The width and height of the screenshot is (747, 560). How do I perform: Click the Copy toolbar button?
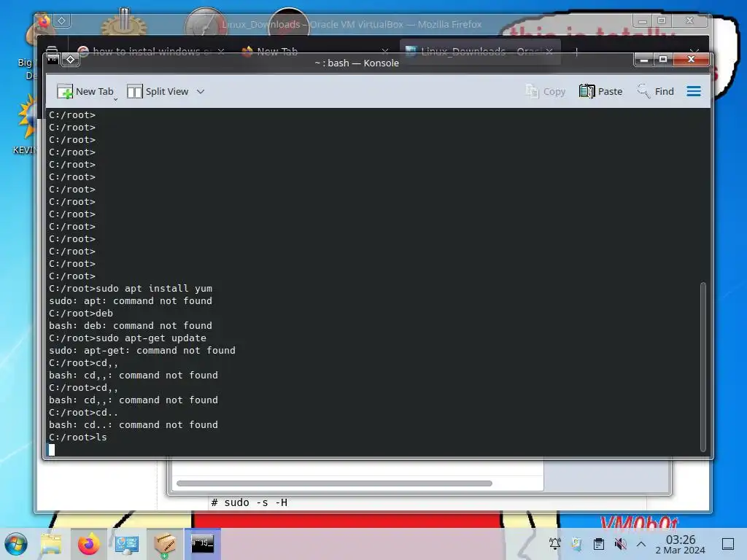coord(546,91)
